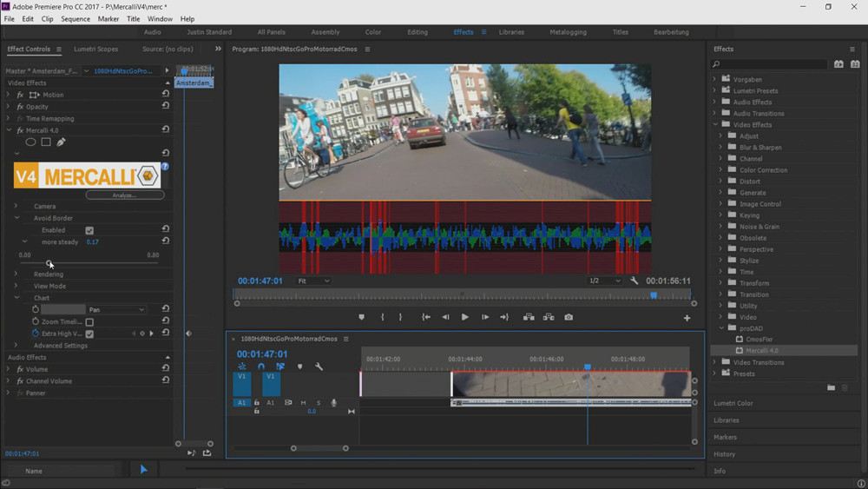This screenshot has width=868, height=489.
Task: Expand the Rendering section
Action: tap(16, 274)
